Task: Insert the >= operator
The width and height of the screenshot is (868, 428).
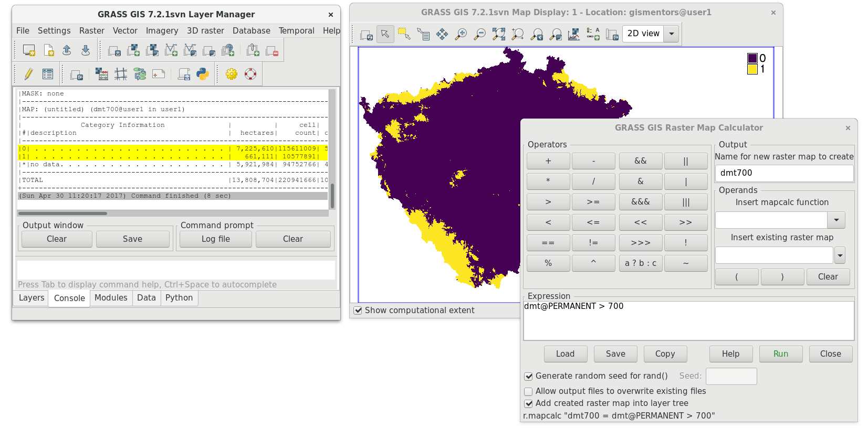Action: click(593, 202)
